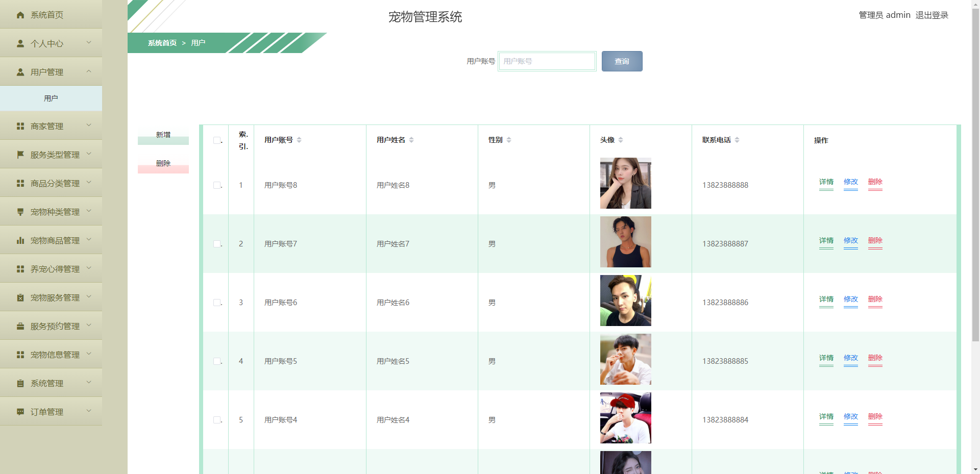The width and height of the screenshot is (980, 474).
Task: Sort table by 用户姓名 column arrows
Action: [x=411, y=139]
